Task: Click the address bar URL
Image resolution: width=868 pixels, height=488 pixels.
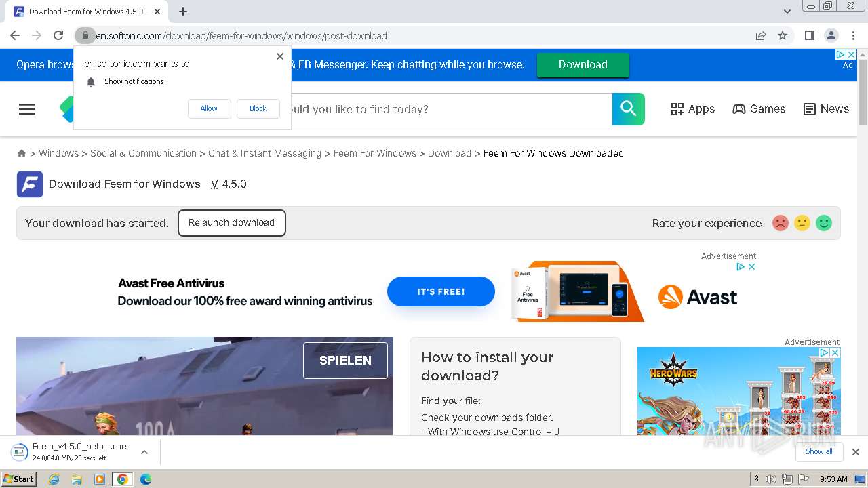Action: (x=241, y=36)
